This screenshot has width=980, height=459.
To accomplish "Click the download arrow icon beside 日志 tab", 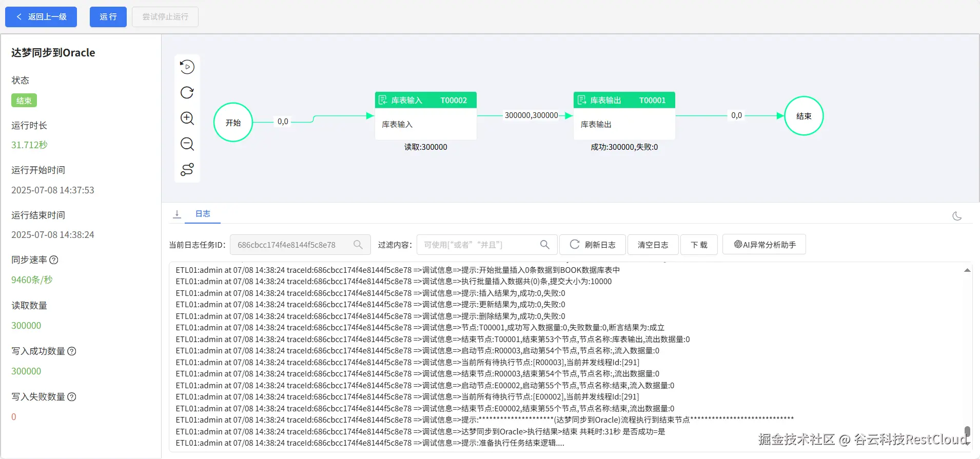I will pos(177,214).
